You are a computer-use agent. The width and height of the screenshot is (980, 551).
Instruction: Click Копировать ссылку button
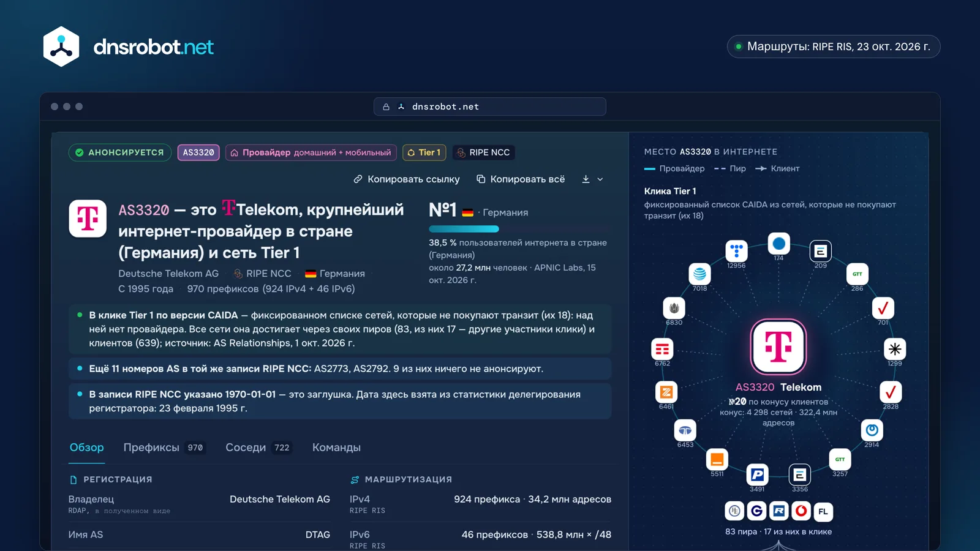(407, 179)
